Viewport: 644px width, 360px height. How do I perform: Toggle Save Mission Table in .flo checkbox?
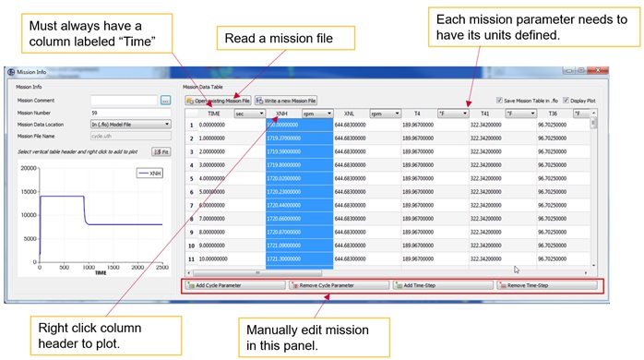(499, 100)
